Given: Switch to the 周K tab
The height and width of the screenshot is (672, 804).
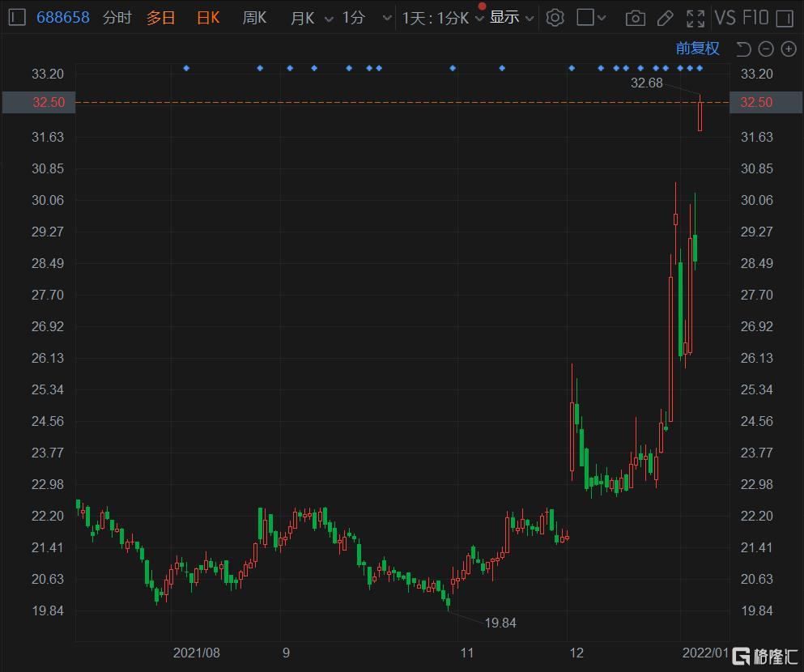Looking at the screenshot, I should [x=254, y=17].
